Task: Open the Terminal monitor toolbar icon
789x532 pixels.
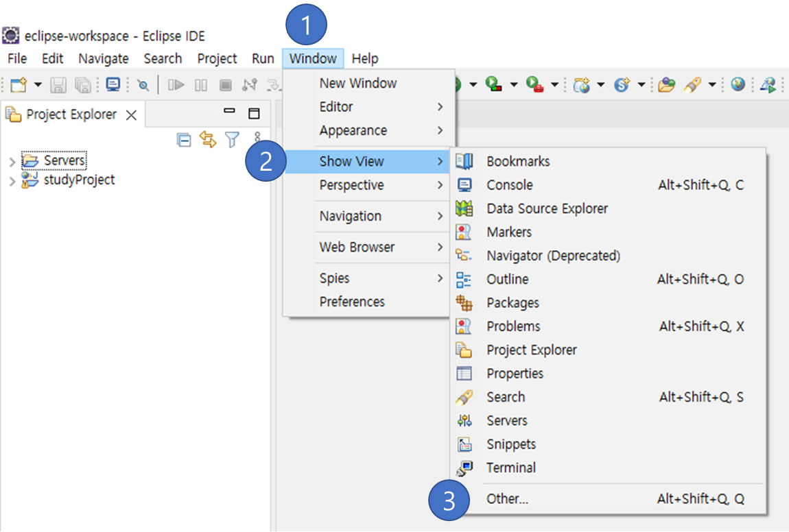Action: [113, 84]
